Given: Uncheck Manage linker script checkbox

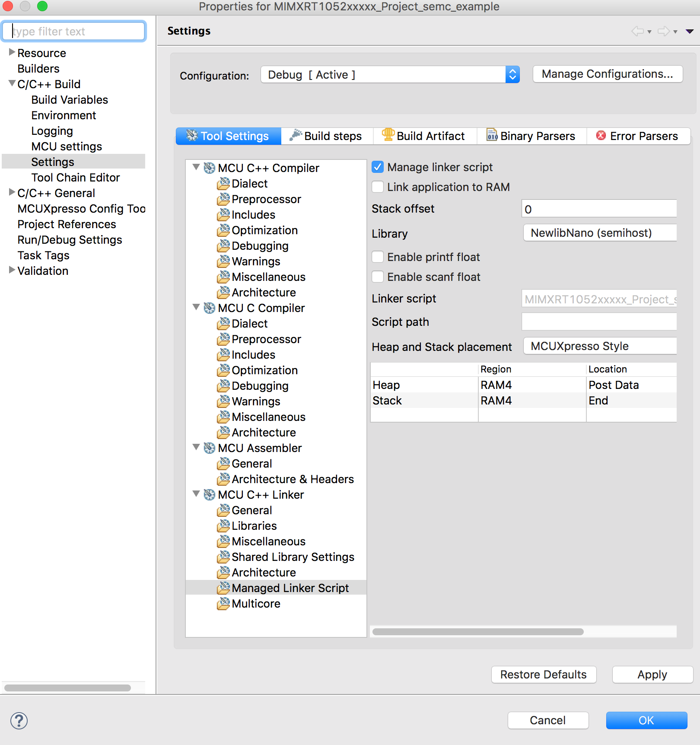Looking at the screenshot, I should point(378,167).
